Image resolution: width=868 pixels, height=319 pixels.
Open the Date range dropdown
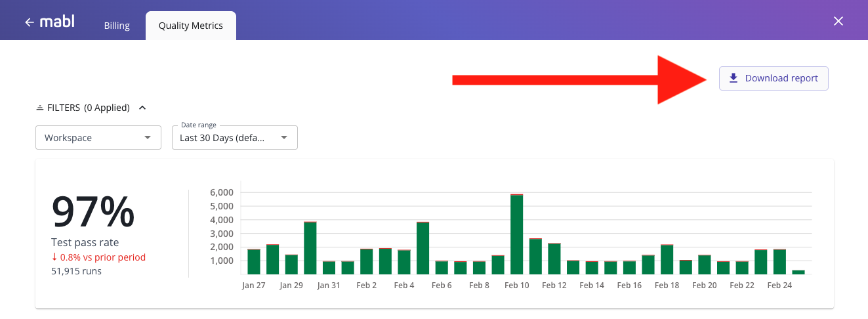pyautogui.click(x=234, y=138)
